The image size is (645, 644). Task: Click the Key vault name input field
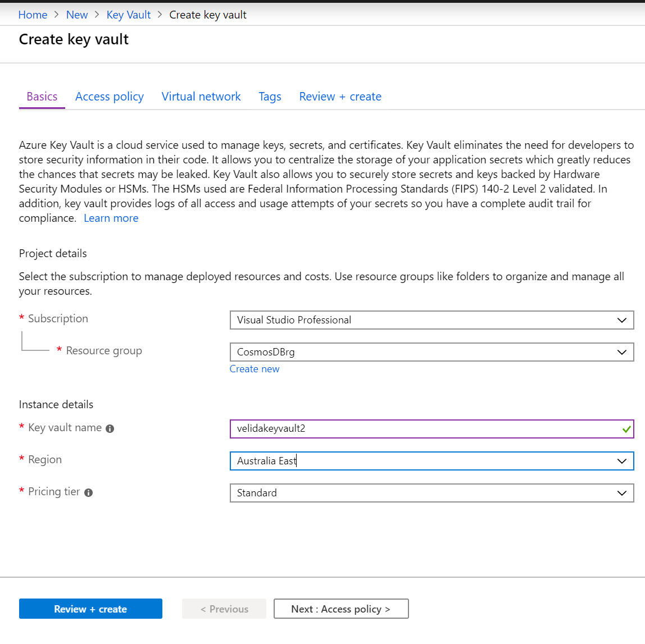tap(431, 429)
